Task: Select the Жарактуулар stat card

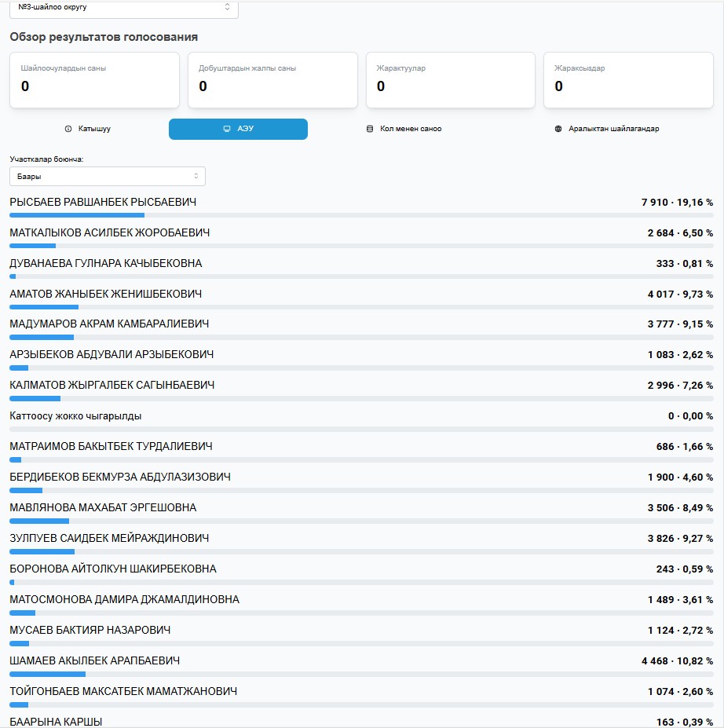Action: 450,80
